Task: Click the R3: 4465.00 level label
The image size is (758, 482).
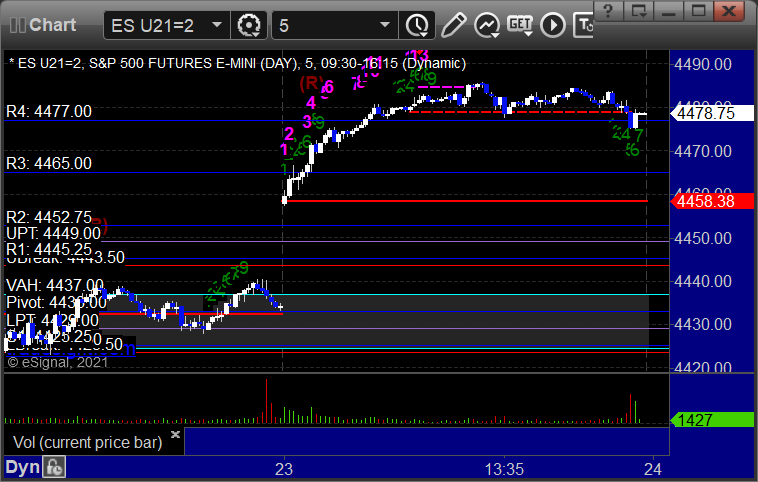Action: coord(49,163)
